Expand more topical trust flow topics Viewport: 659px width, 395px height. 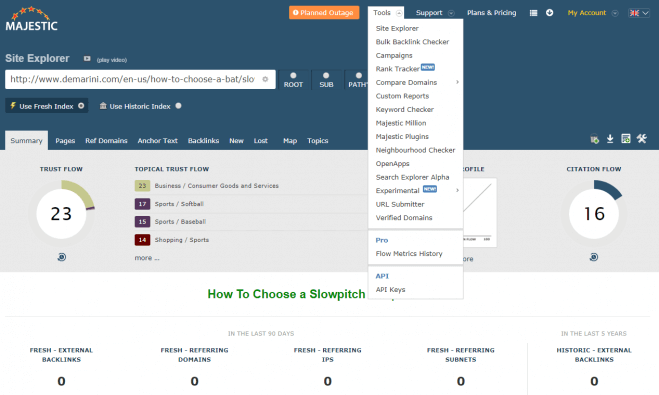click(147, 258)
